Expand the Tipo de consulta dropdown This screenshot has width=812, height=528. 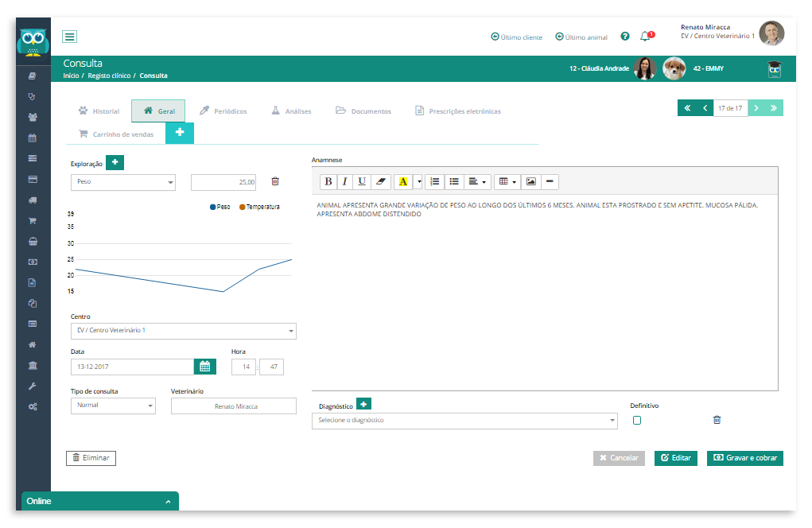113,406
